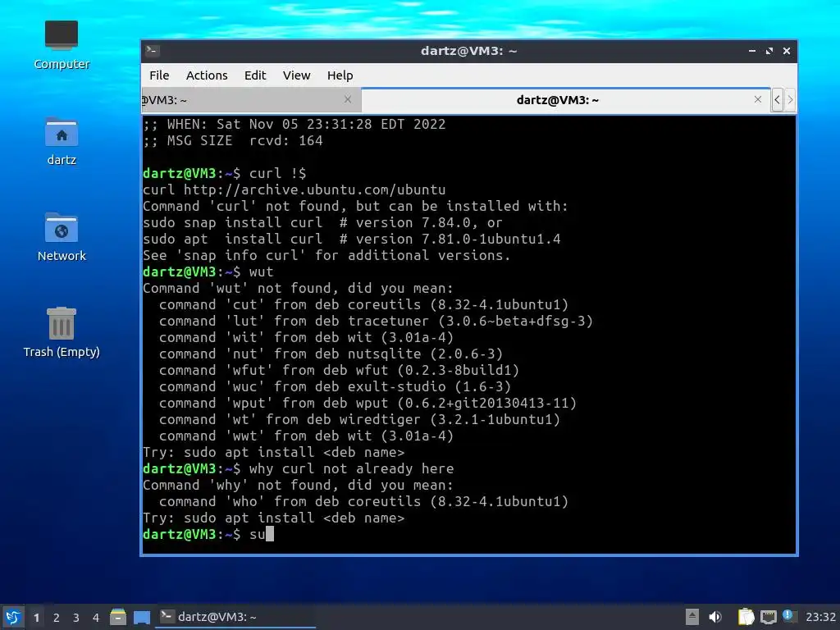Click the "command 'wfut' from deb wfut" line
The height and width of the screenshot is (630, 840).
tap(339, 370)
